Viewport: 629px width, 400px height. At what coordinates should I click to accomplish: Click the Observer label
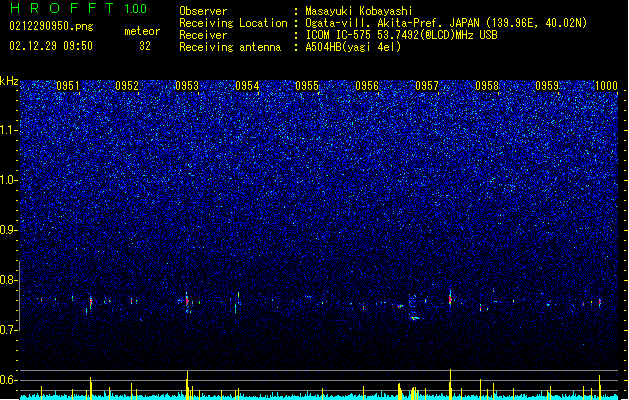203,11
